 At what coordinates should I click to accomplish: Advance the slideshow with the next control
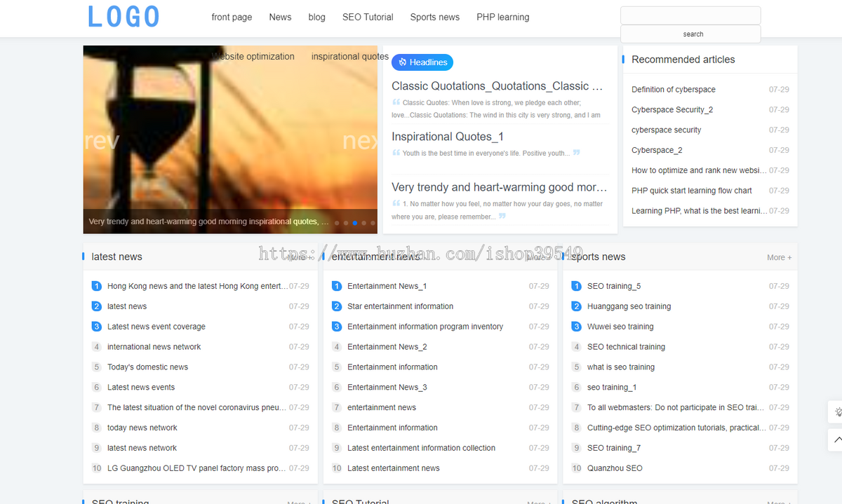tap(360, 140)
